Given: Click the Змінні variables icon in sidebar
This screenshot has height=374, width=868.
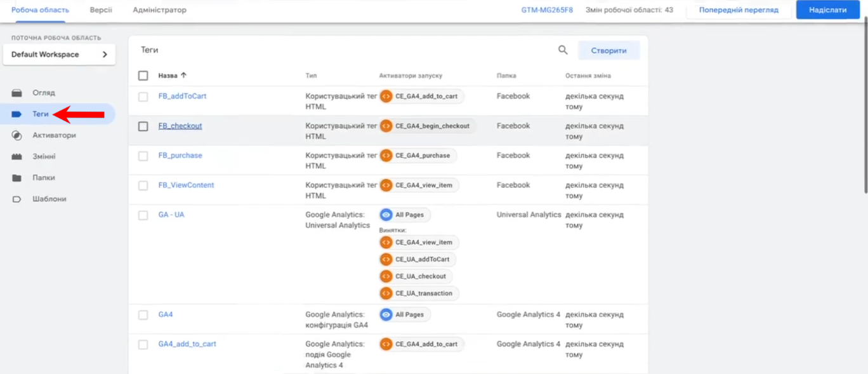Looking at the screenshot, I should (17, 156).
